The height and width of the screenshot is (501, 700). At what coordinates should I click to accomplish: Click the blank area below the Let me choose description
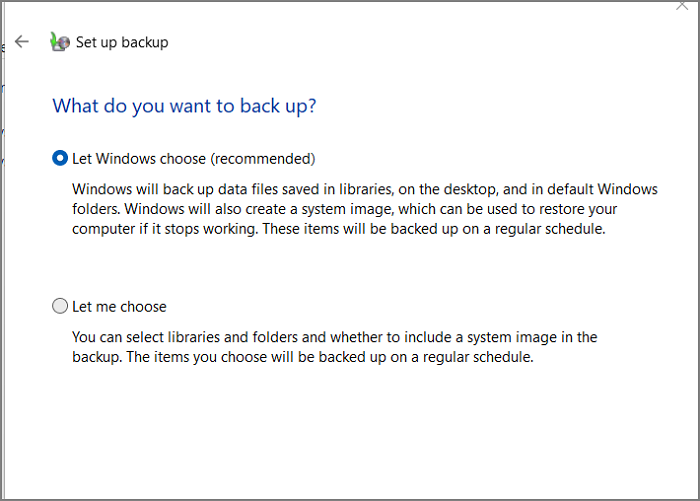(x=350, y=430)
